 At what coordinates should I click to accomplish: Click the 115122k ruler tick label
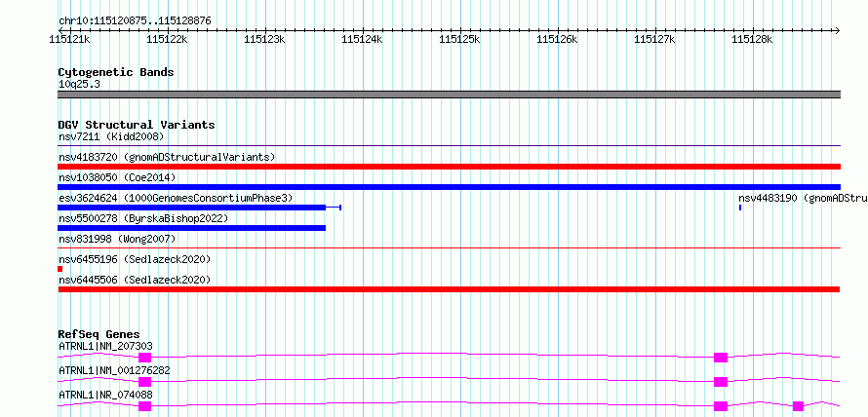(168, 39)
